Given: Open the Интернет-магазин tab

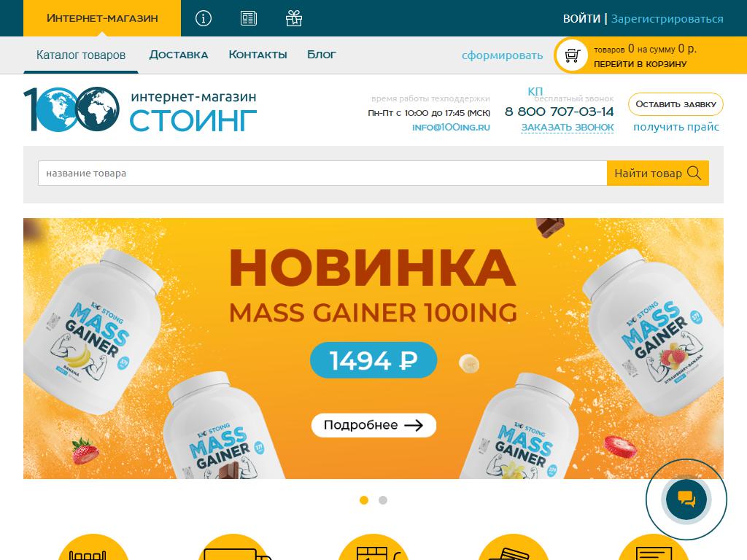Looking at the screenshot, I should point(102,18).
